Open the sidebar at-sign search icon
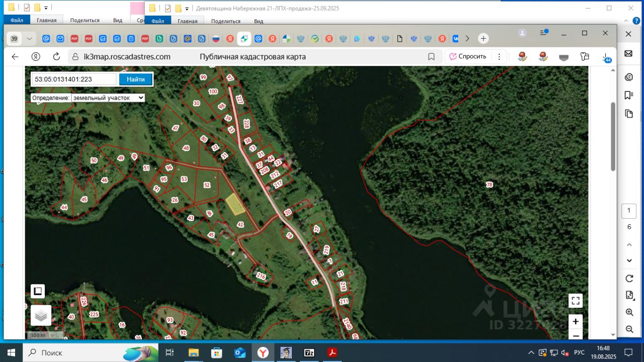 pos(628,77)
